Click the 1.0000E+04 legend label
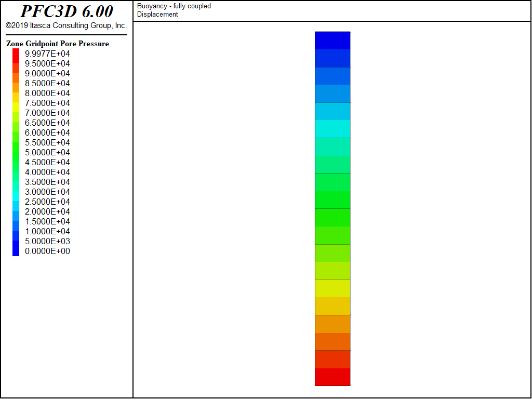Image resolution: width=532 pixels, height=399 pixels. [x=47, y=231]
